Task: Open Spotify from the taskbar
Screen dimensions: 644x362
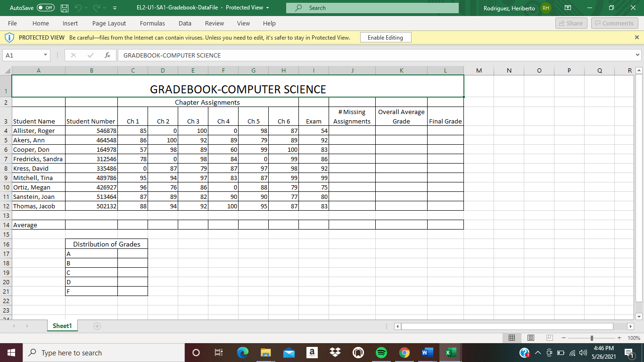Action: pos(381,353)
